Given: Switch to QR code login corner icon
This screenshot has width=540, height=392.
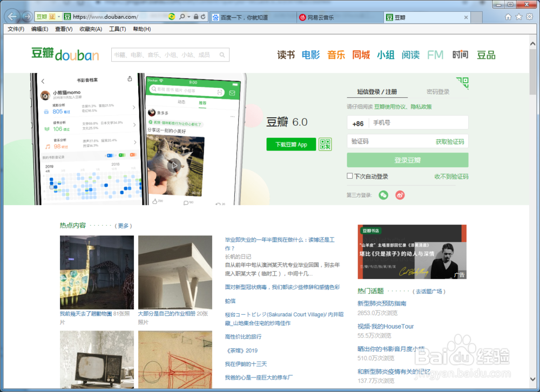Looking at the screenshot, I should click(463, 83).
